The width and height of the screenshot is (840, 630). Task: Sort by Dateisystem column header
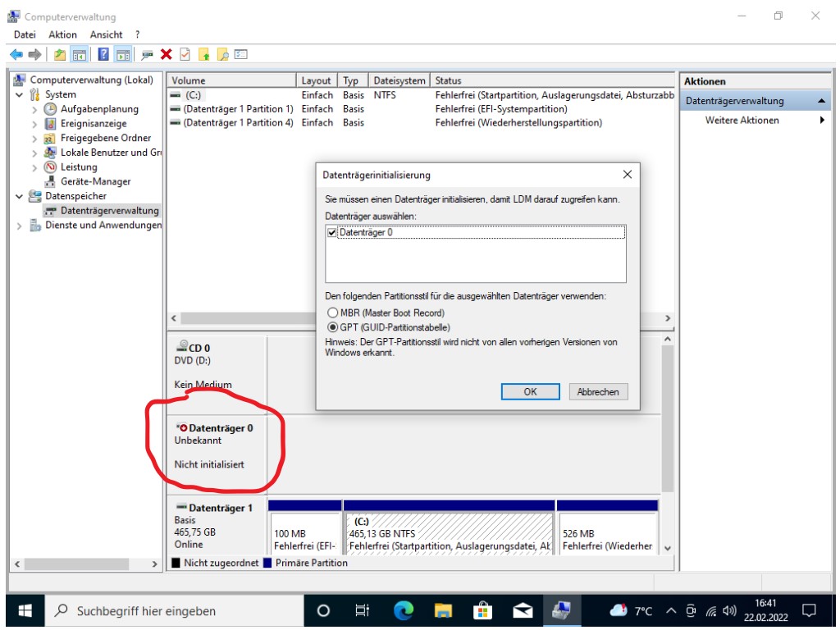pos(399,81)
